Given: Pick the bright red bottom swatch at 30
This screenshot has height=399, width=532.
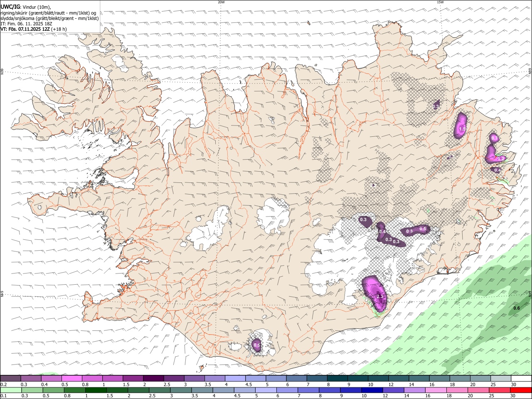Looking at the screenshot, I should (521, 390).
